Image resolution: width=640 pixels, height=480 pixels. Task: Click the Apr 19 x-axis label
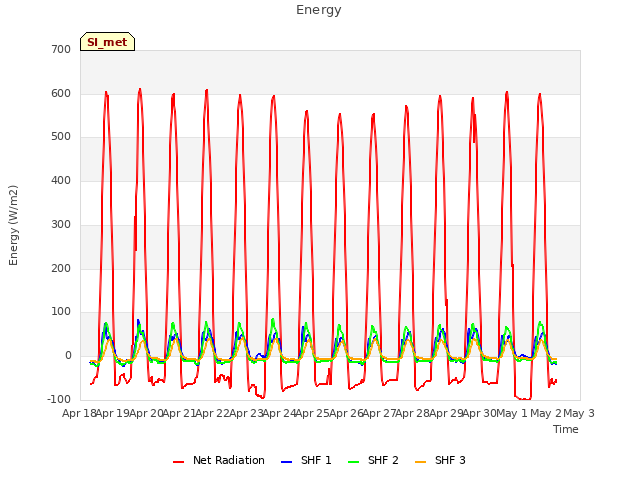[x=113, y=413]
